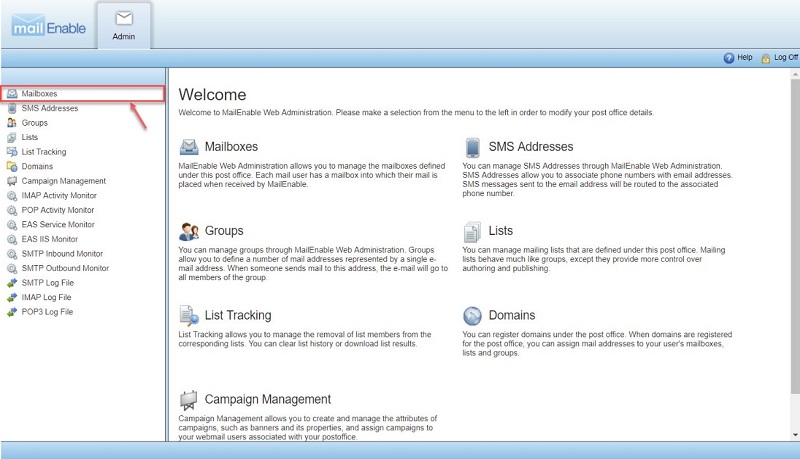
Task: Click the Campaign Management heading on Welcome page
Action: [x=267, y=399]
